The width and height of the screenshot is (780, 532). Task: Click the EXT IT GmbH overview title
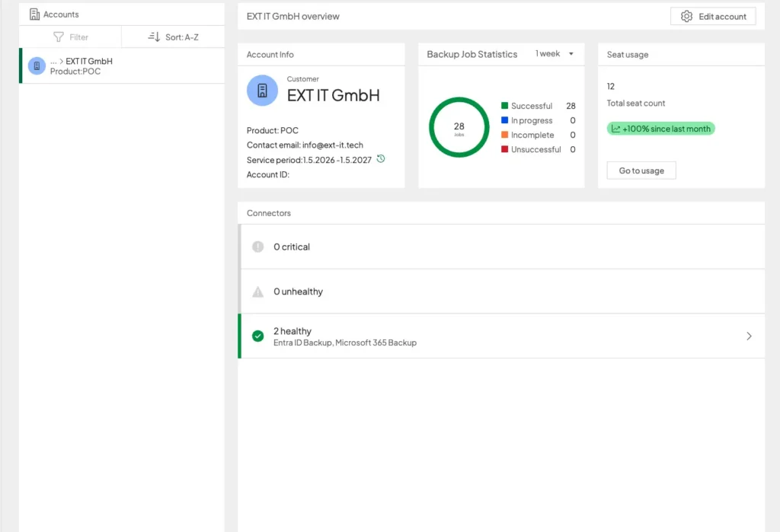pyautogui.click(x=293, y=17)
